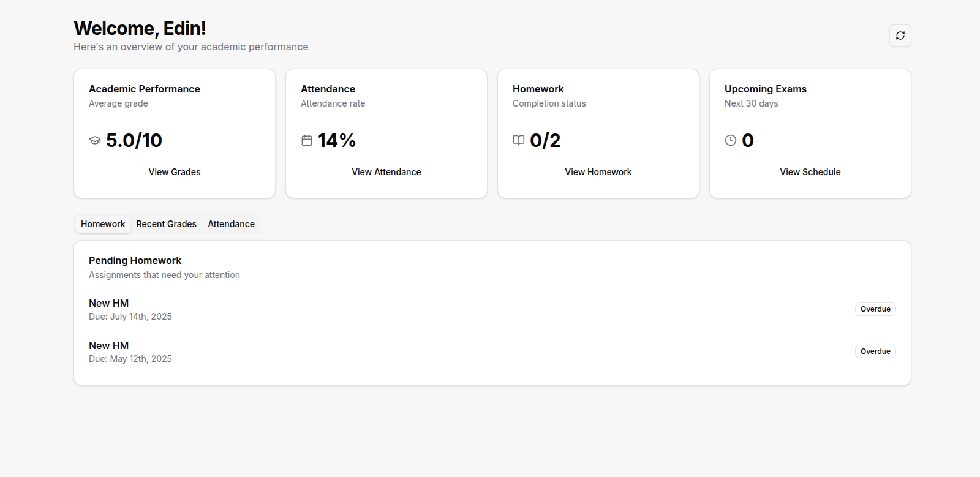
Task: Switch to the Recent Grades tab
Action: click(x=167, y=224)
